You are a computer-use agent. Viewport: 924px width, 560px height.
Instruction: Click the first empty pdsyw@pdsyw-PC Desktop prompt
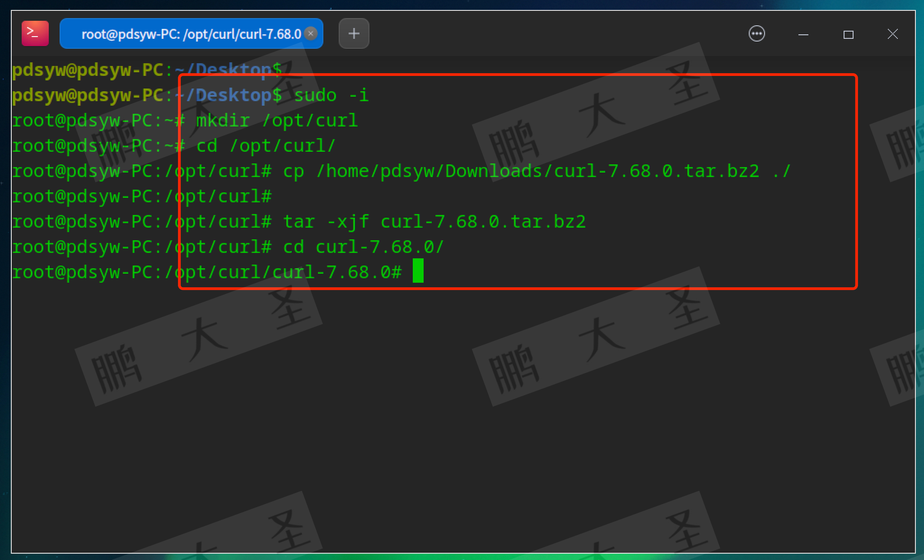pos(147,70)
